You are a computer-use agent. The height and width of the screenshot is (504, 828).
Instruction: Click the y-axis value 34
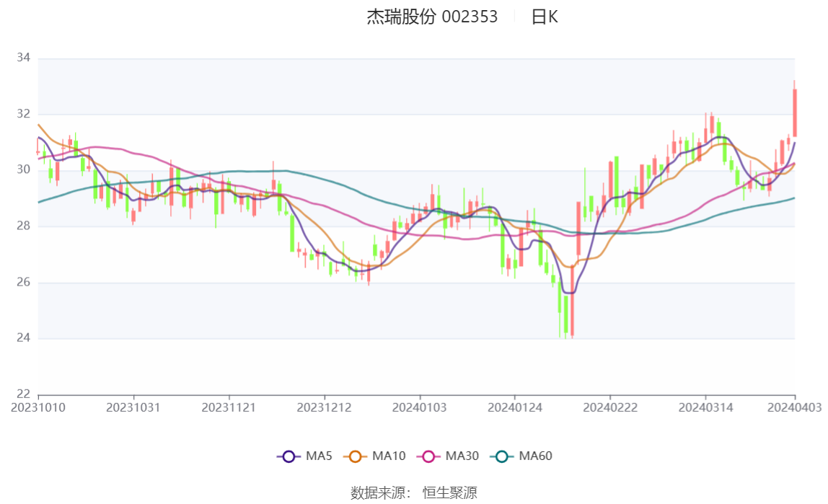pos(23,58)
